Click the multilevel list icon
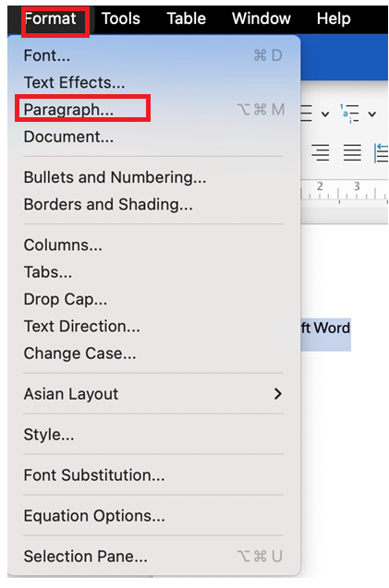Image resolution: width=389 pixels, height=588 pixels. [349, 114]
